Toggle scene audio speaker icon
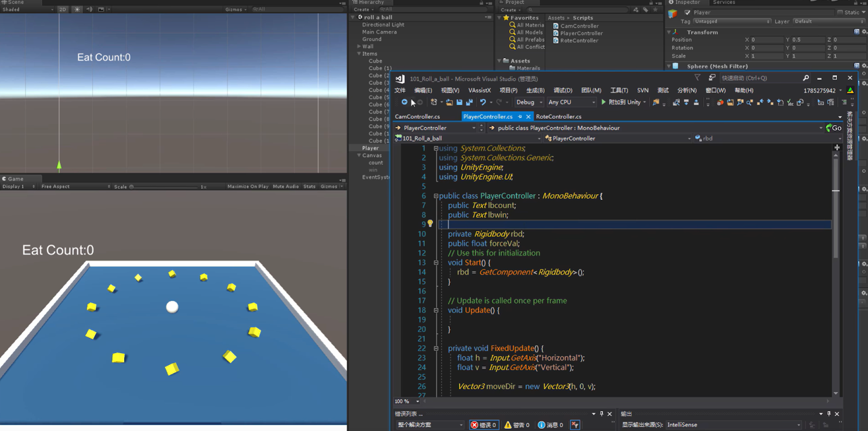The height and width of the screenshot is (431, 868). coord(89,9)
